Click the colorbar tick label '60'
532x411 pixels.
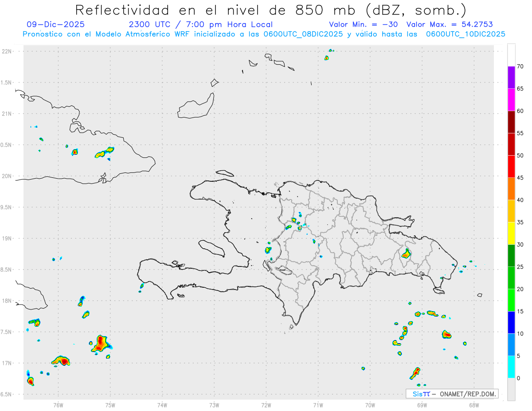520,111
